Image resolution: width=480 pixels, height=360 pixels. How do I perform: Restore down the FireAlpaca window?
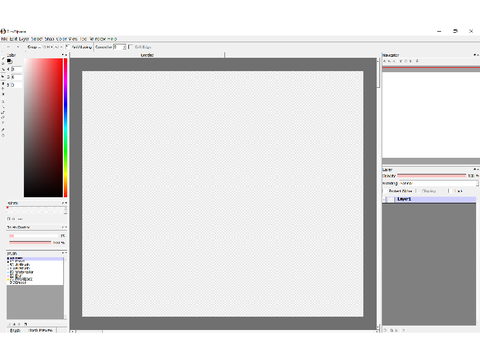pyautogui.click(x=455, y=31)
